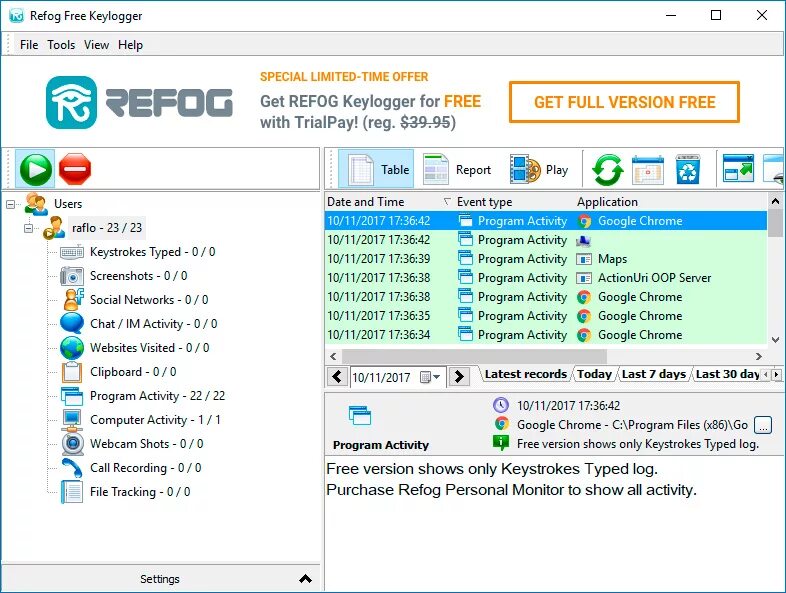The height and width of the screenshot is (593, 786).
Task: Go to previous date arrow
Action: (337, 376)
